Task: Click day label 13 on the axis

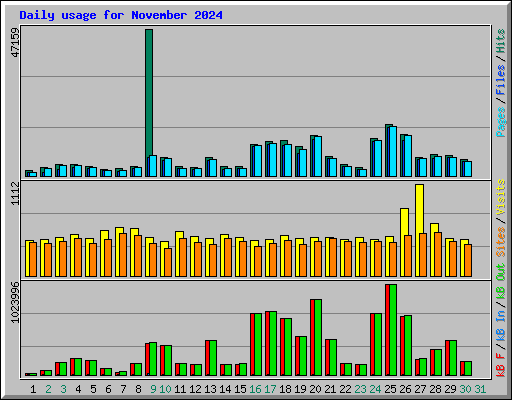Action: tap(210, 389)
